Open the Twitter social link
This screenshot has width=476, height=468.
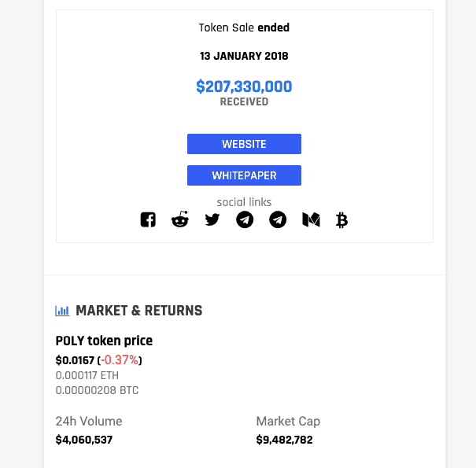[212, 220]
